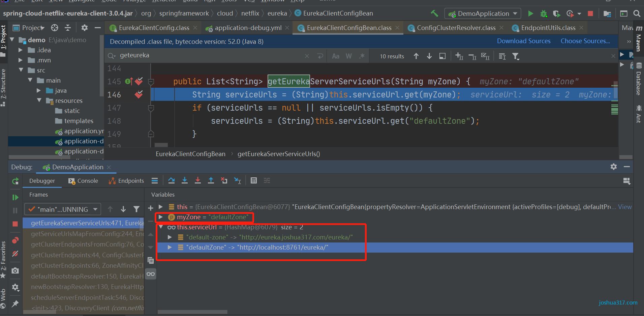Click Choose Sources link
644x316 pixels.
(x=585, y=41)
